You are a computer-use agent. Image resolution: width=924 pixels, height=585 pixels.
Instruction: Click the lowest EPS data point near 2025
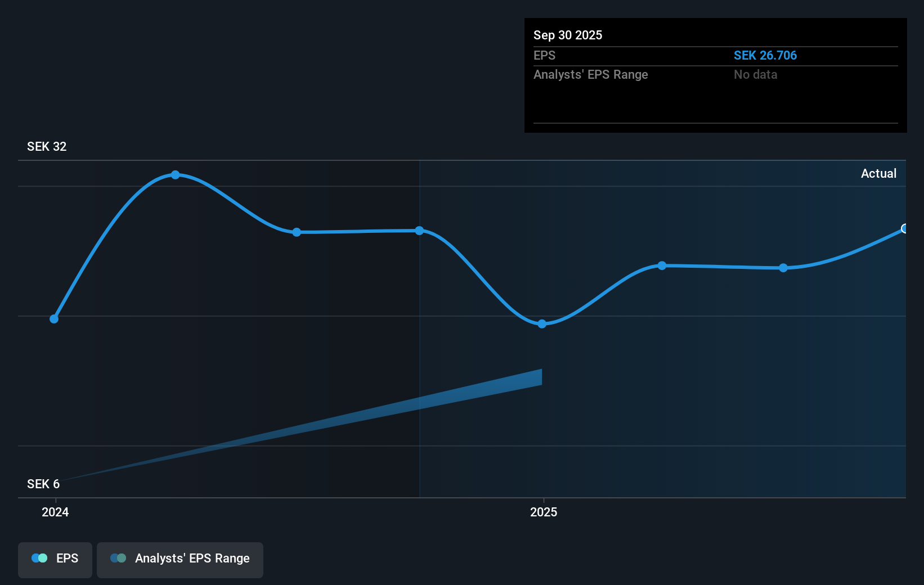(x=541, y=323)
